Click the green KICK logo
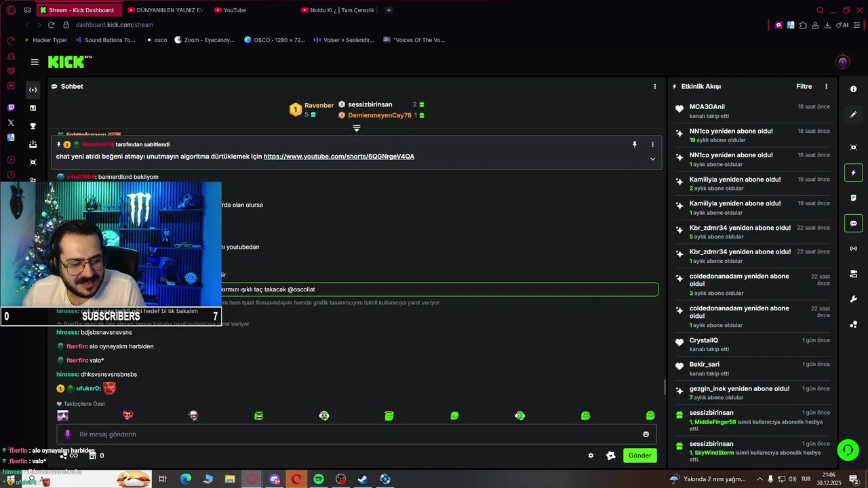 click(66, 62)
